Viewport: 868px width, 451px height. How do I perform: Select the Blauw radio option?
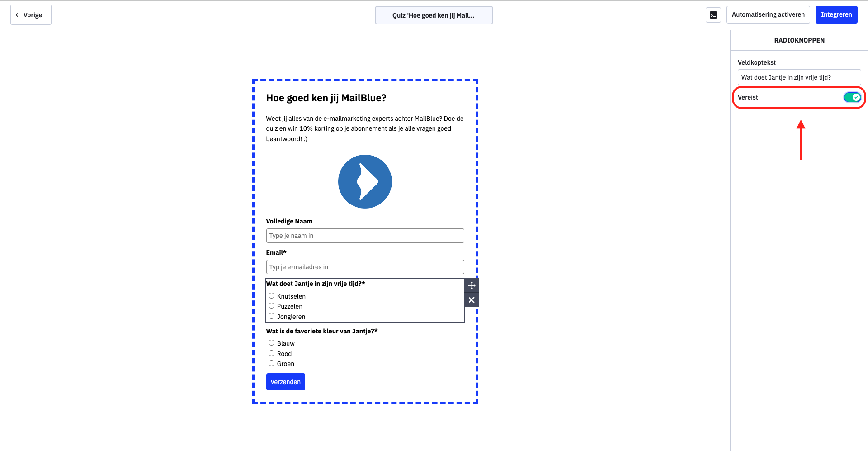(x=272, y=343)
